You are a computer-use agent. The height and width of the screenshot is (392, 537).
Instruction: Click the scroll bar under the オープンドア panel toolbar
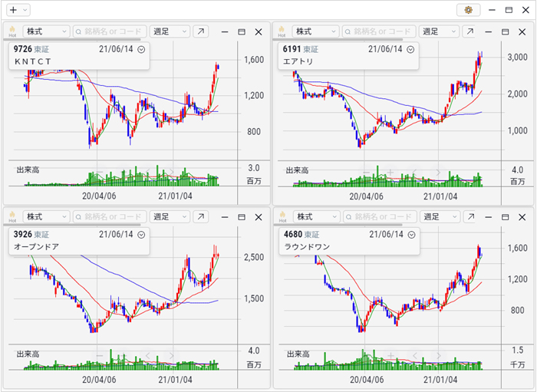click(x=72, y=225)
